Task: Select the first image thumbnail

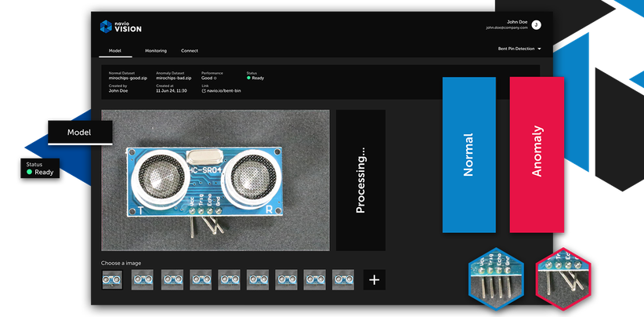Action: point(112,279)
